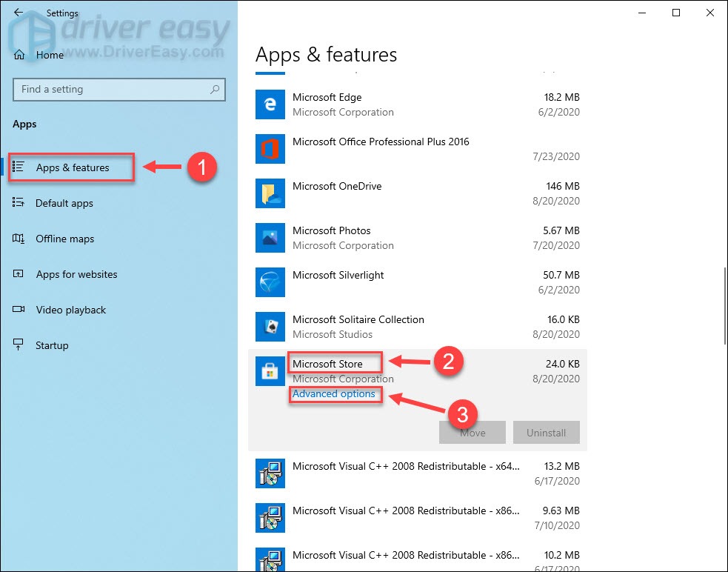Select the Microsoft OneDrive folder icon

pos(270,193)
